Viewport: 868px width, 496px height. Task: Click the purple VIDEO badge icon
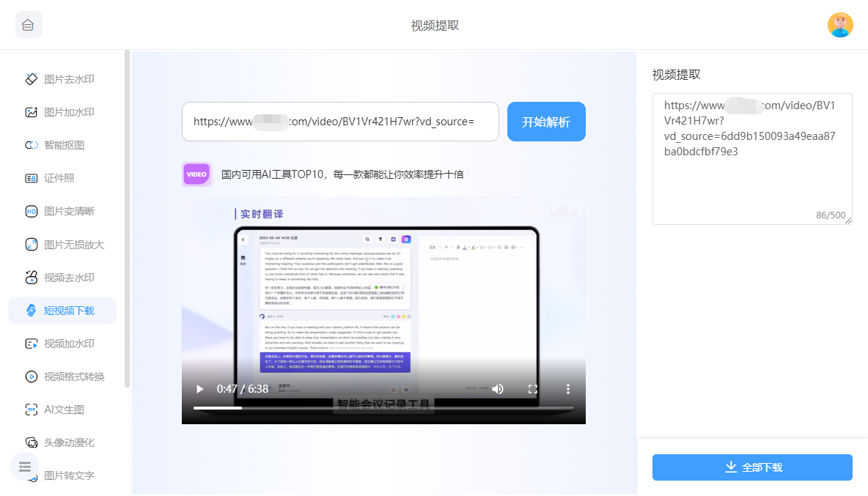(x=196, y=174)
